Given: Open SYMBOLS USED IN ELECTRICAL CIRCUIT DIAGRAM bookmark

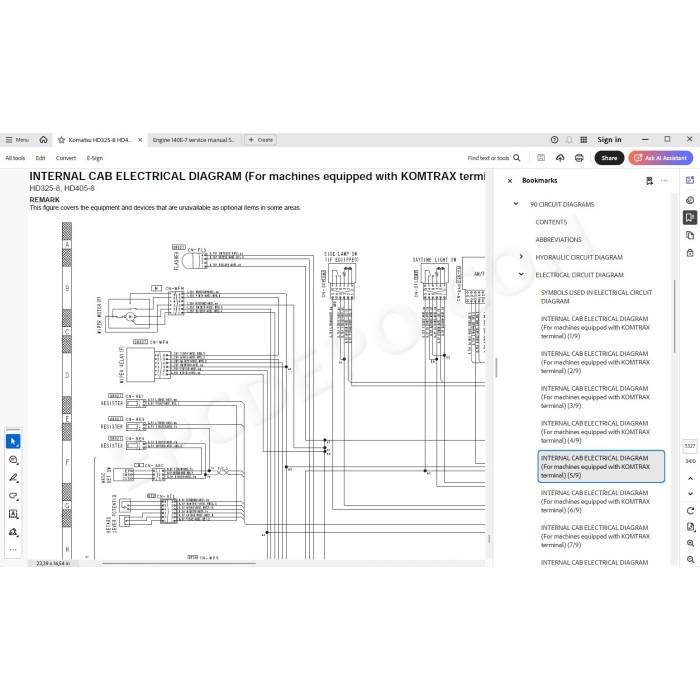Looking at the screenshot, I should click(596, 297).
